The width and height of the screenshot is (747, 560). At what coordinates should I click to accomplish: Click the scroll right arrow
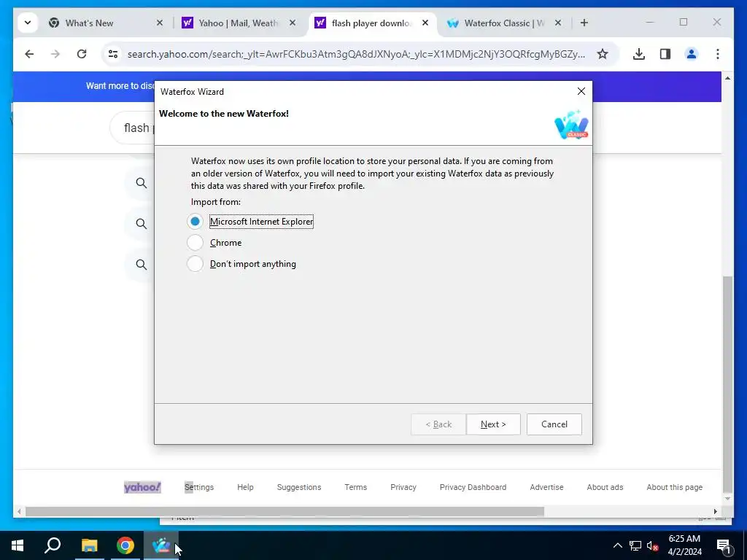715,511
